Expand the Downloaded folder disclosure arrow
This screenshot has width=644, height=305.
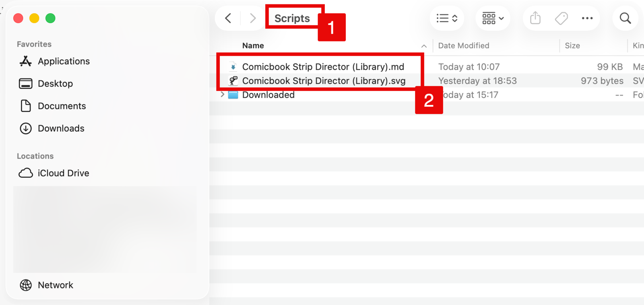pyautogui.click(x=222, y=95)
